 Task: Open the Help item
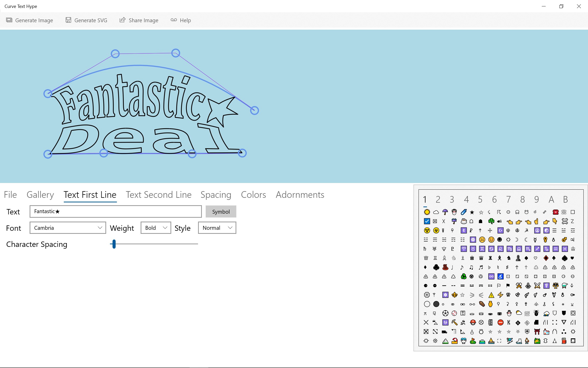click(x=181, y=20)
